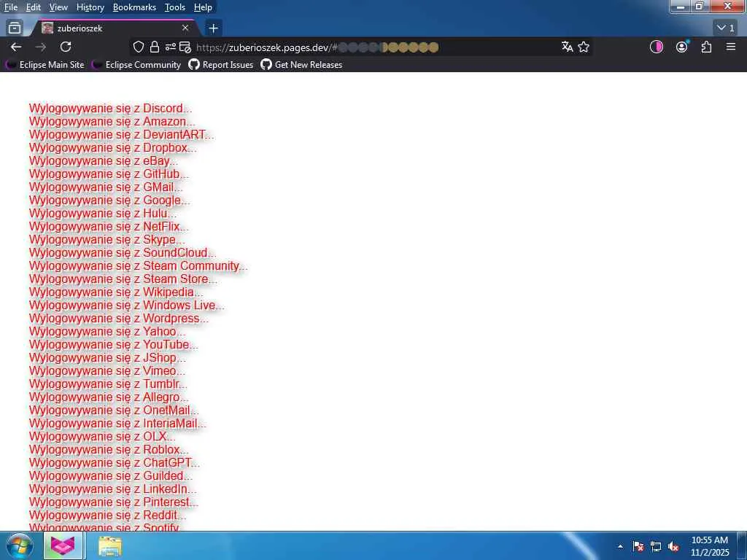747x560 pixels.
Task: Close the zuberioszek tab
Action: click(x=185, y=28)
